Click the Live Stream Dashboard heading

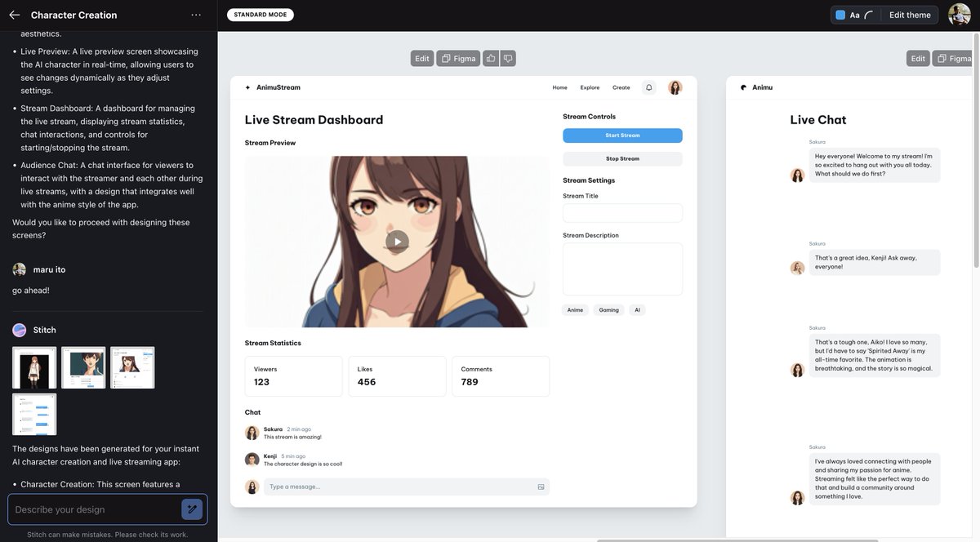click(314, 119)
